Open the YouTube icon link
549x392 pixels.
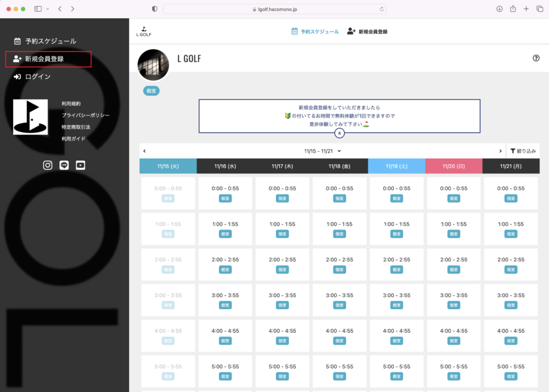(x=81, y=165)
